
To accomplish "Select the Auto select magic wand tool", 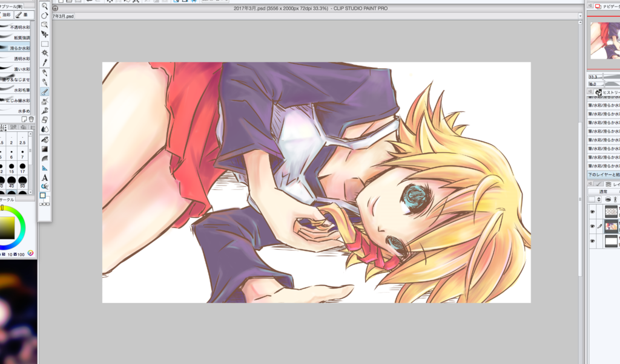I will click(45, 53).
